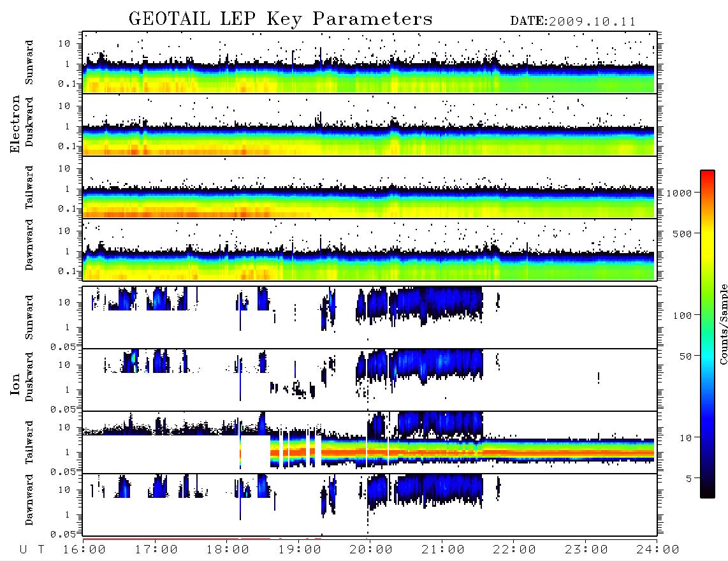
Task: Select the 16:00 time axis label
Action: click(x=85, y=550)
